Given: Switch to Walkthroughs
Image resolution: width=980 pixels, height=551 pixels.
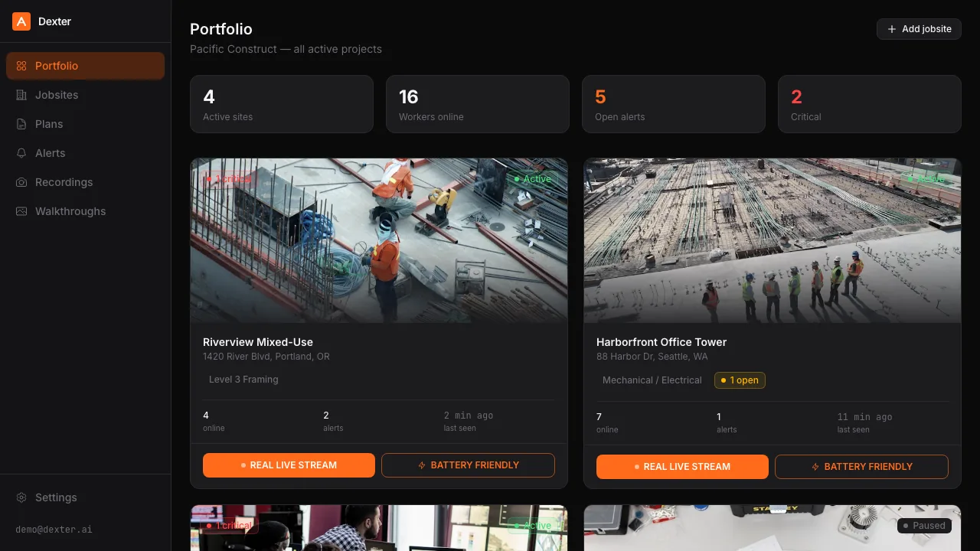Looking at the screenshot, I should point(86,211).
